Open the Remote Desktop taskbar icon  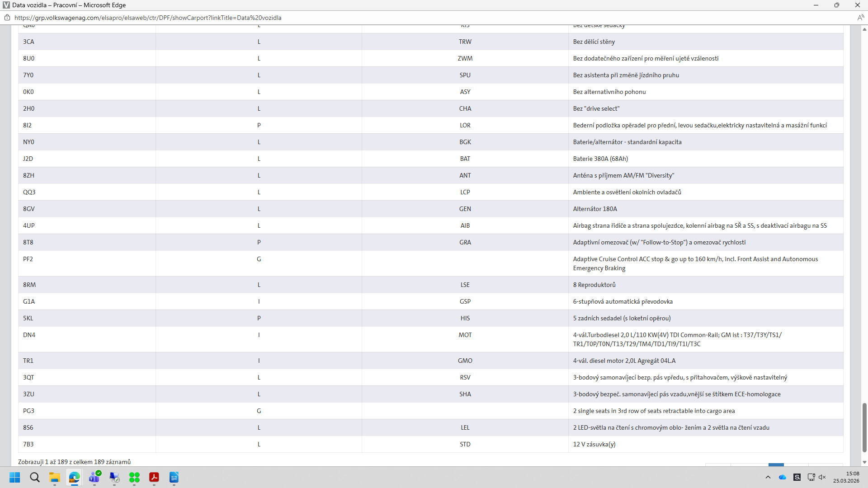114,477
